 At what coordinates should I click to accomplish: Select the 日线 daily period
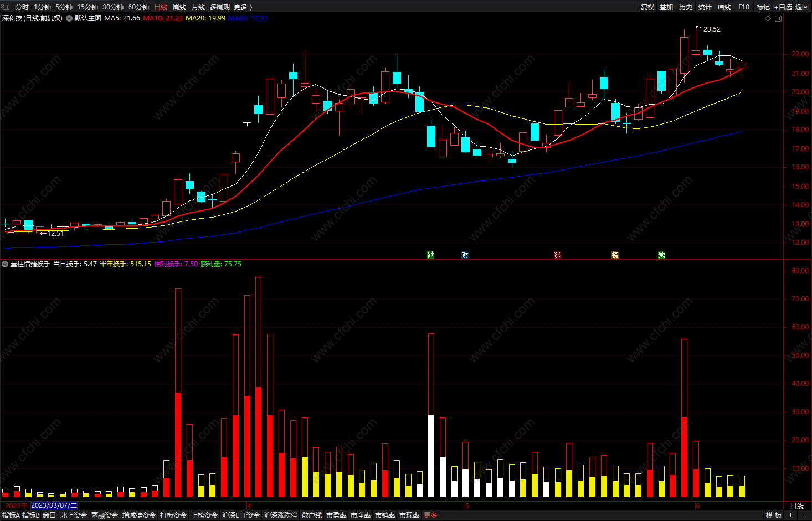click(x=161, y=7)
